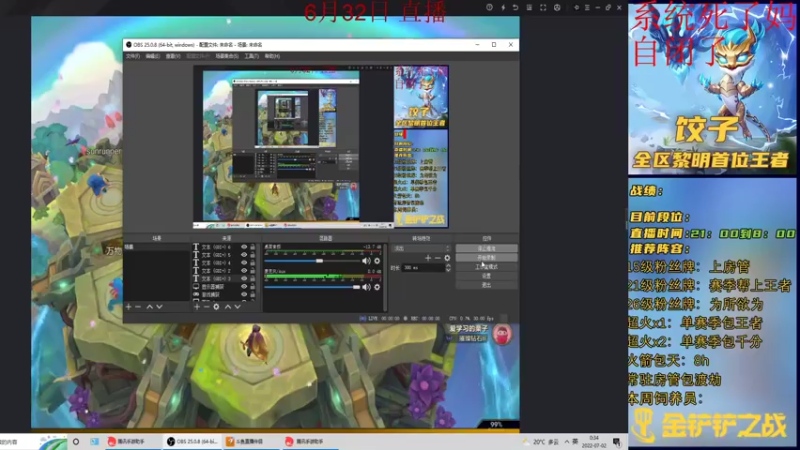Add a new source with plus icon
This screenshot has height=450, width=800.
coord(197,307)
